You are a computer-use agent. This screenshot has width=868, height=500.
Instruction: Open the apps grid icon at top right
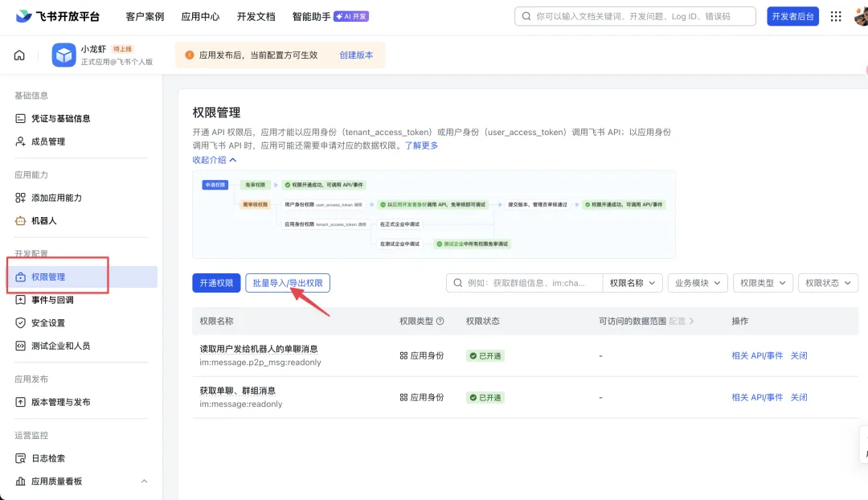click(x=836, y=17)
